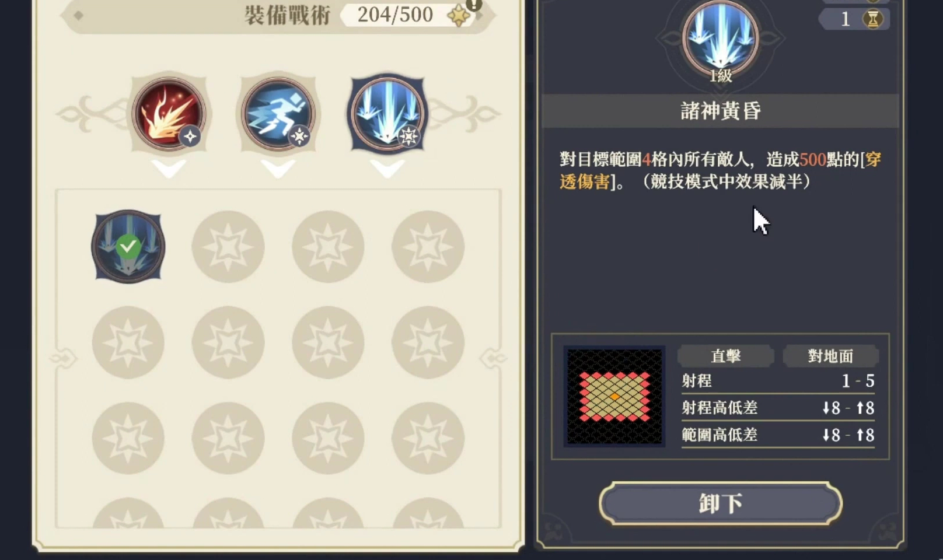Click the 穿透傷害 highlighted keyword link

click(x=720, y=170)
